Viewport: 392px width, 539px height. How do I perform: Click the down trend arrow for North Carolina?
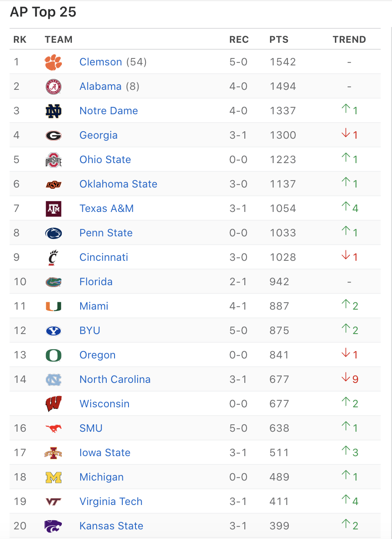[x=346, y=379]
